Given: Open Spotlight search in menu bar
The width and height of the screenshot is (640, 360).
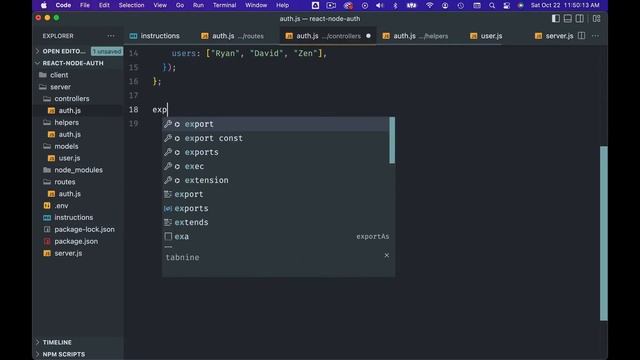Looking at the screenshot, I should (x=492, y=5).
